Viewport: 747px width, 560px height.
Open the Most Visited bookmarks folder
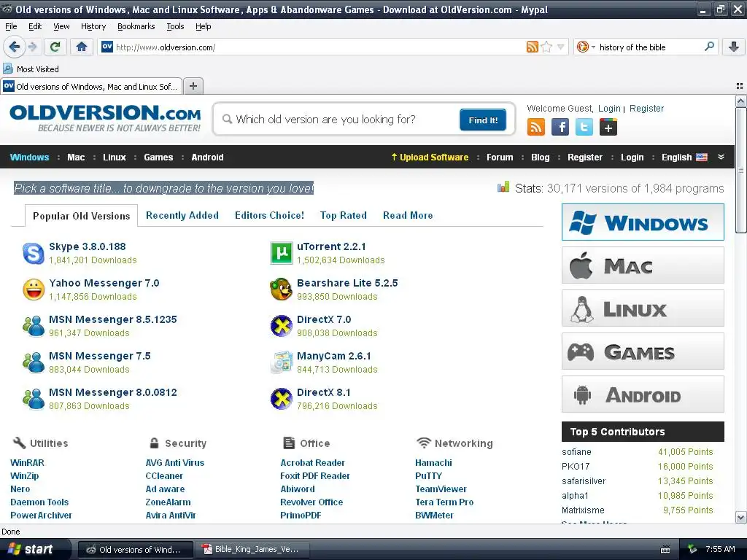click(x=31, y=69)
